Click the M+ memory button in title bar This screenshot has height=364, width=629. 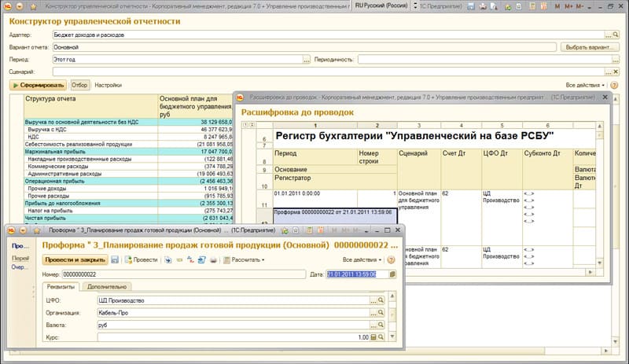568,6
